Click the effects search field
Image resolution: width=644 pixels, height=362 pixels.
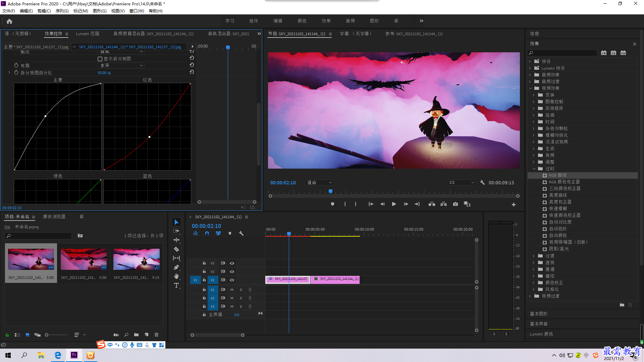pos(562,53)
